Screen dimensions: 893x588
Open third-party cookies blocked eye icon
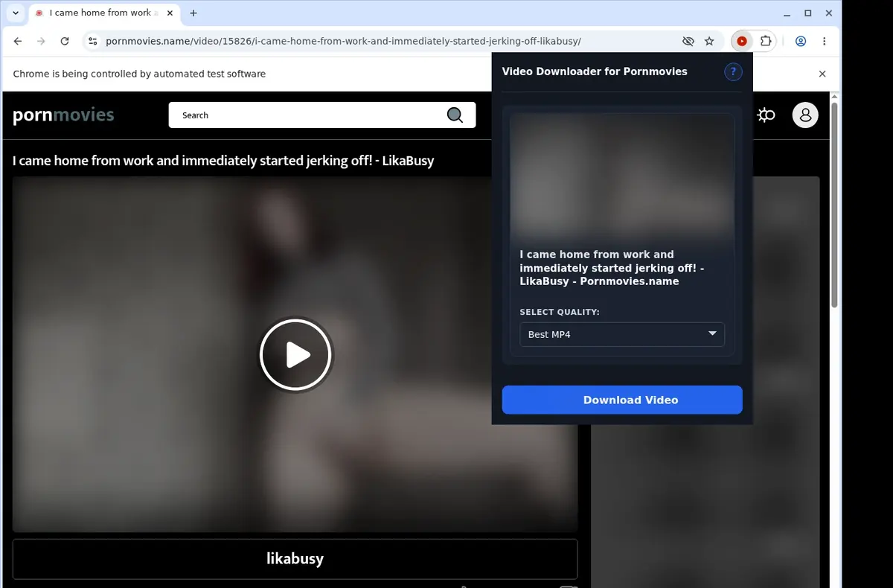(688, 42)
